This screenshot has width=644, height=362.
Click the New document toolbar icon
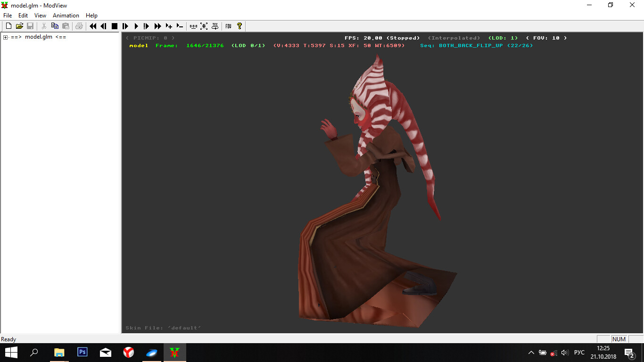[8, 26]
